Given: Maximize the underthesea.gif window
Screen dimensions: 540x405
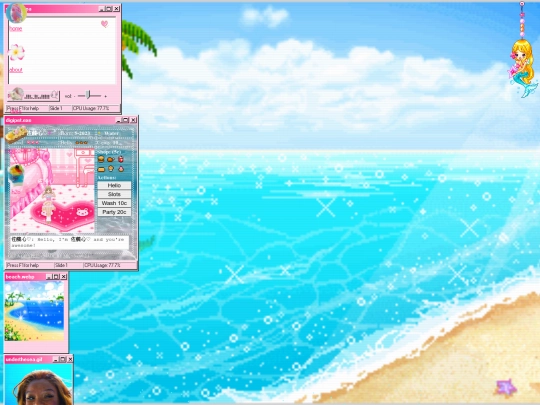Looking at the screenshot, I should click(63, 359).
